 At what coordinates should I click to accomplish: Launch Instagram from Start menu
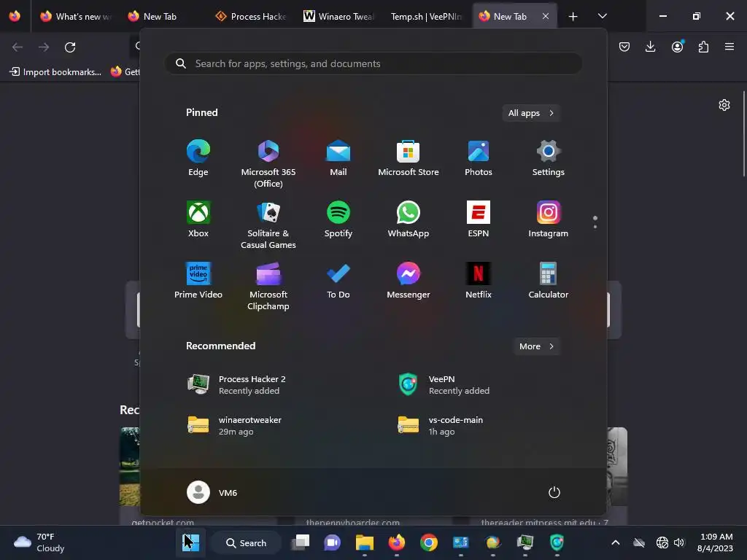tap(549, 219)
